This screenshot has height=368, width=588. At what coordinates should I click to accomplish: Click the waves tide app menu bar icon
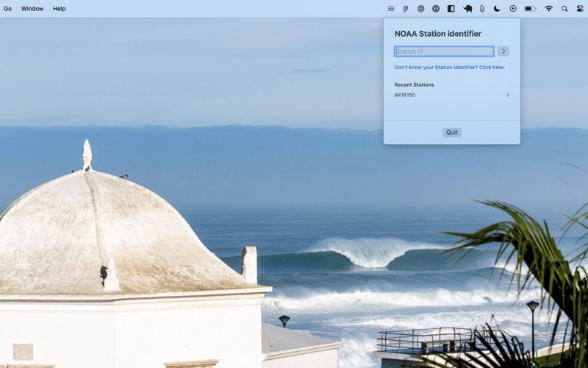391,9
